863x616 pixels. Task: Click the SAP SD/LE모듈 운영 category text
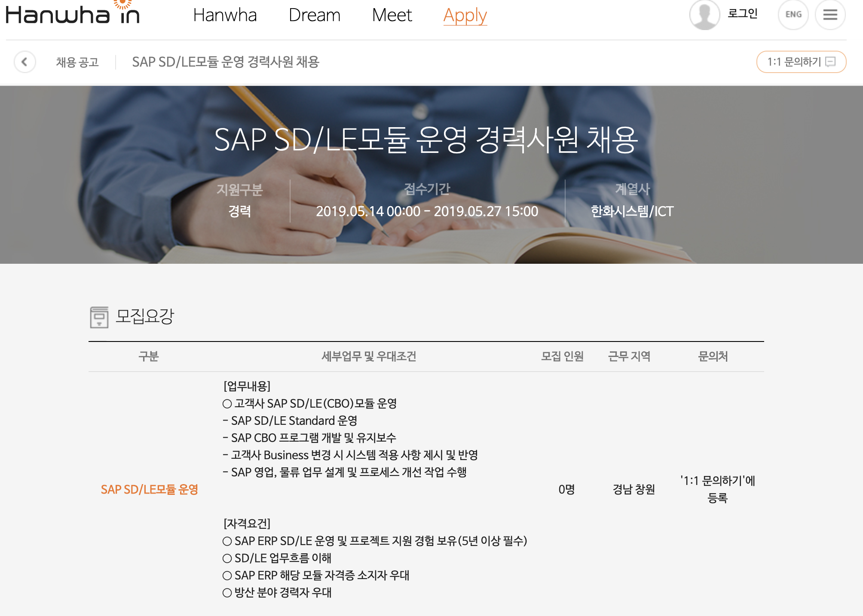click(149, 489)
